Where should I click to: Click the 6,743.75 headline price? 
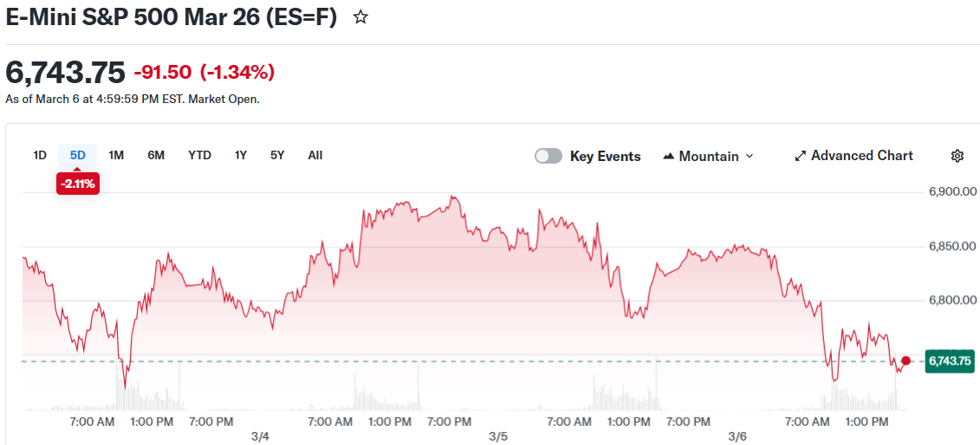click(65, 73)
